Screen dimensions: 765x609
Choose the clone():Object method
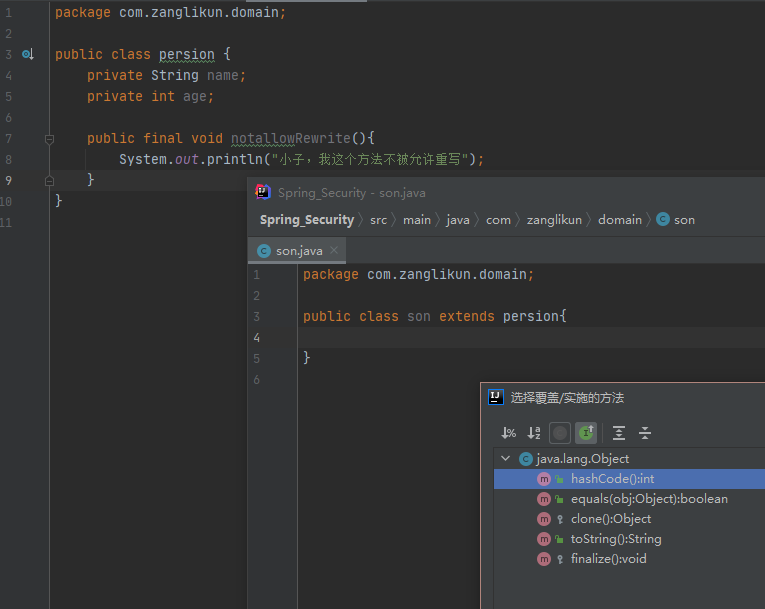(610, 519)
